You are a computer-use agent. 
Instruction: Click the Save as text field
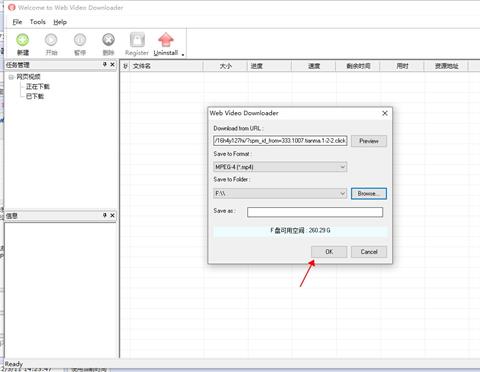click(315, 212)
